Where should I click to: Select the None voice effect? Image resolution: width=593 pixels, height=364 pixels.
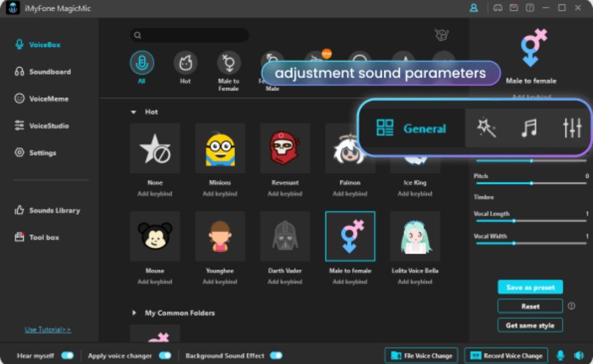pyautogui.click(x=155, y=148)
